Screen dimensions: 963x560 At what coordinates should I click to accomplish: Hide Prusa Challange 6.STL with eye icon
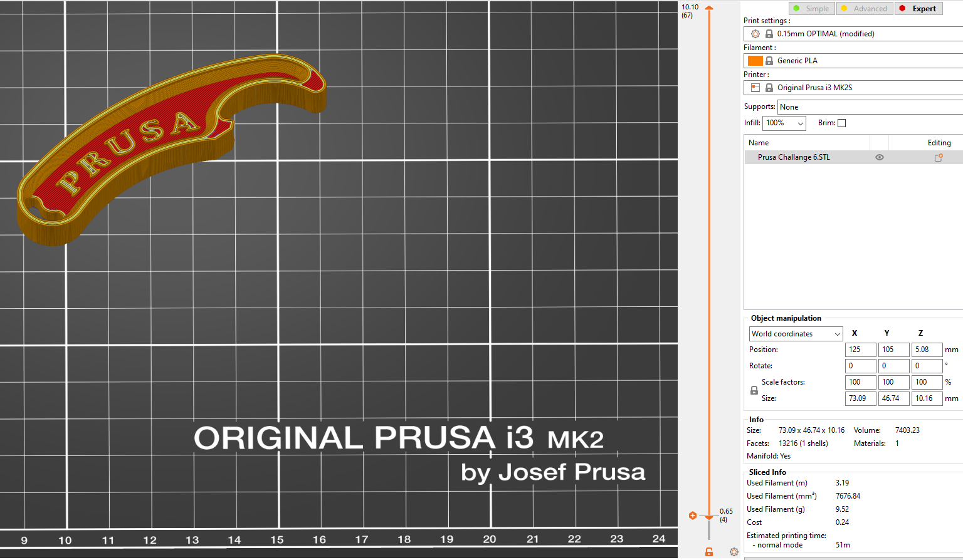coord(880,158)
